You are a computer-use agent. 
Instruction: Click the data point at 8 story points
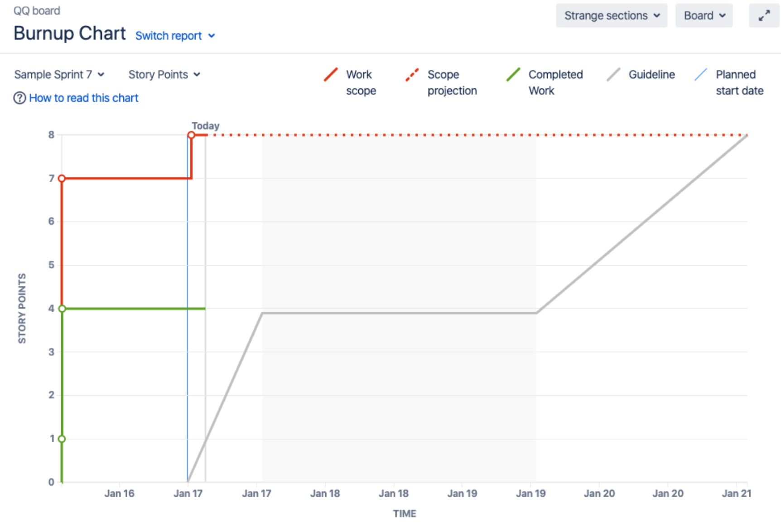point(192,134)
